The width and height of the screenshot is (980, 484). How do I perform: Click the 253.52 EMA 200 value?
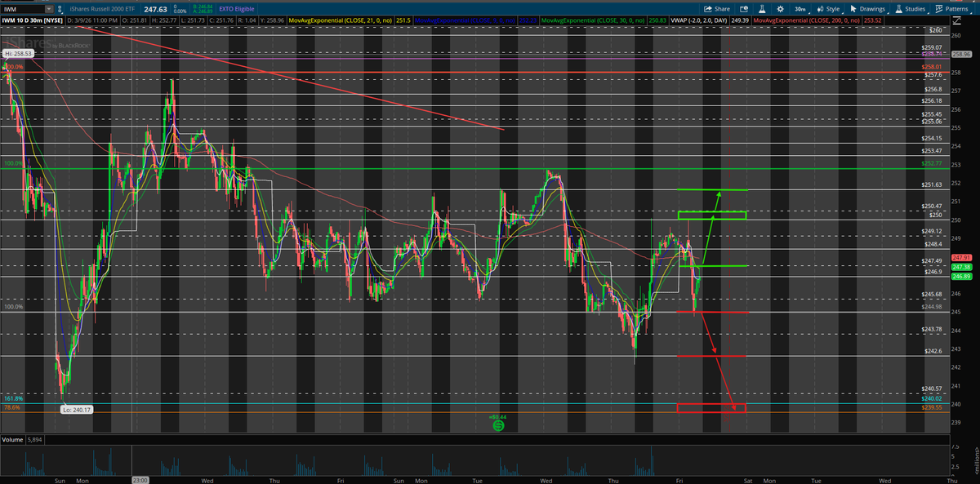click(x=875, y=20)
